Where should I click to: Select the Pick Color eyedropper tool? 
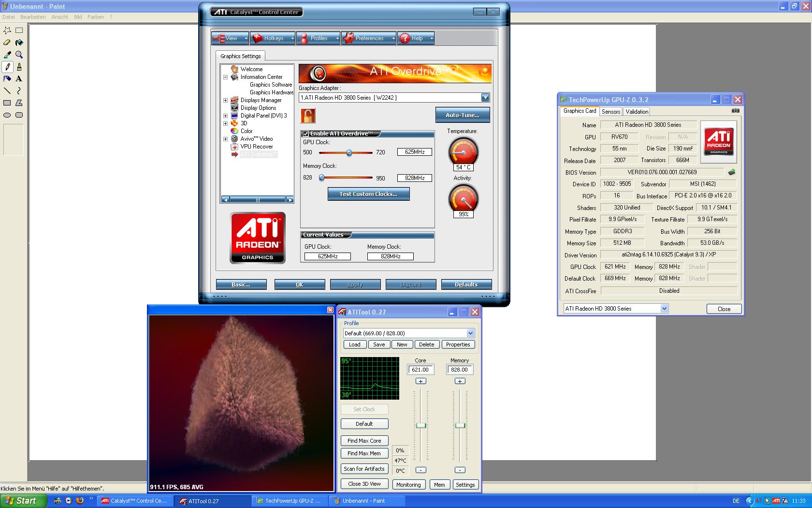click(7, 55)
